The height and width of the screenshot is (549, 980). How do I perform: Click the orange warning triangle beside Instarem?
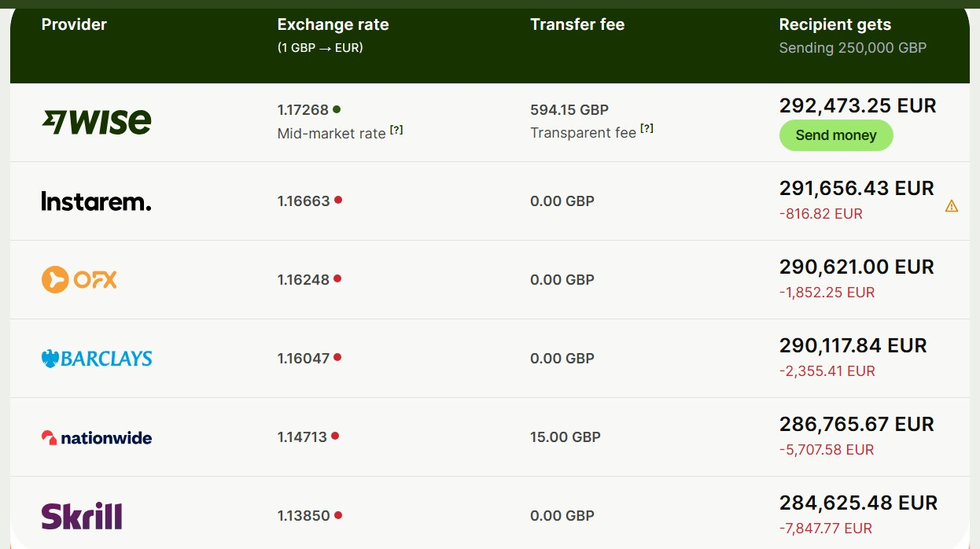(x=952, y=206)
